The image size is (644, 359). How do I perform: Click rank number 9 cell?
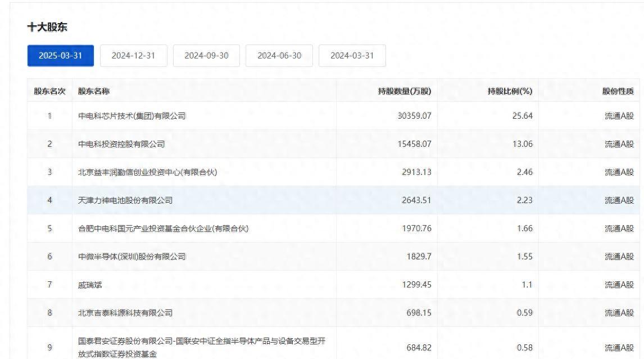tap(49, 348)
